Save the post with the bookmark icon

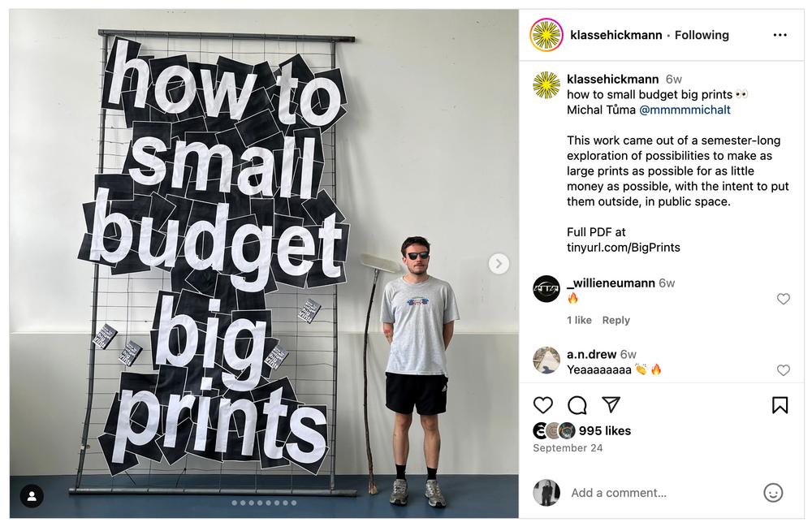[x=780, y=405]
